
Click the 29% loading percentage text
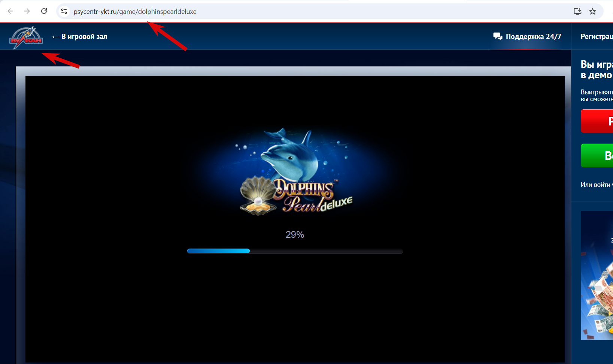point(295,235)
